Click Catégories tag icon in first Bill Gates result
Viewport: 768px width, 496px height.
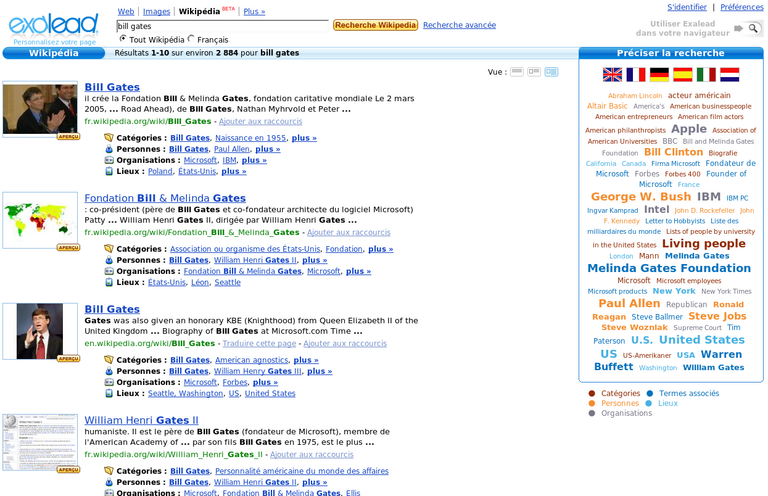pyautogui.click(x=109, y=138)
